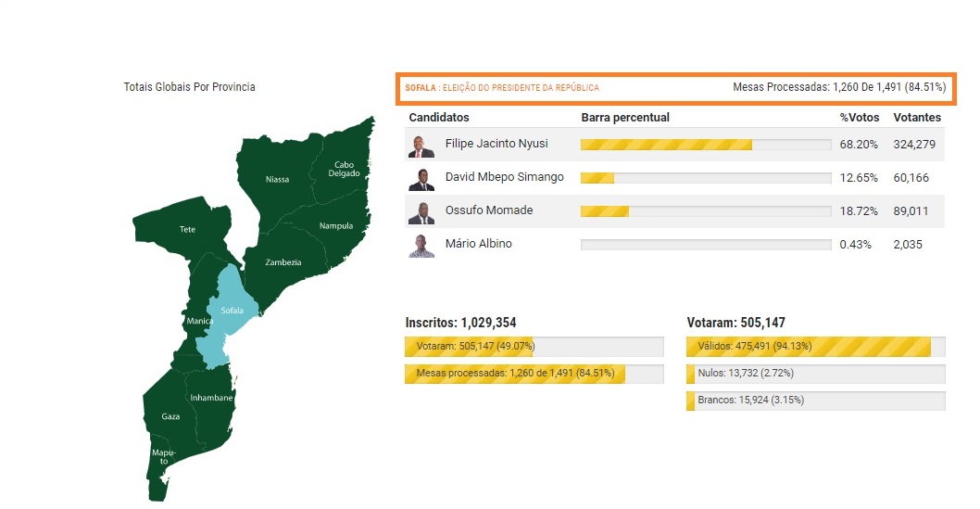Viewport: 980px width, 509px height.
Task: Click David Mbepo Simango's candidate photo
Action: pos(421,179)
